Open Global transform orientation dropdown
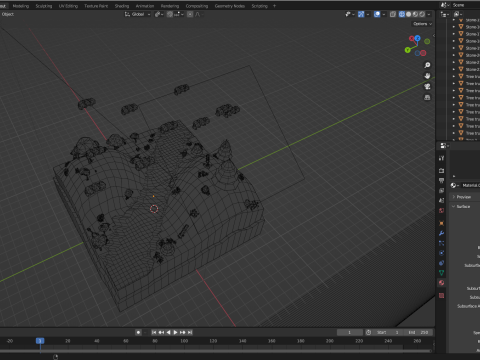The height and width of the screenshot is (360, 480). coord(138,14)
